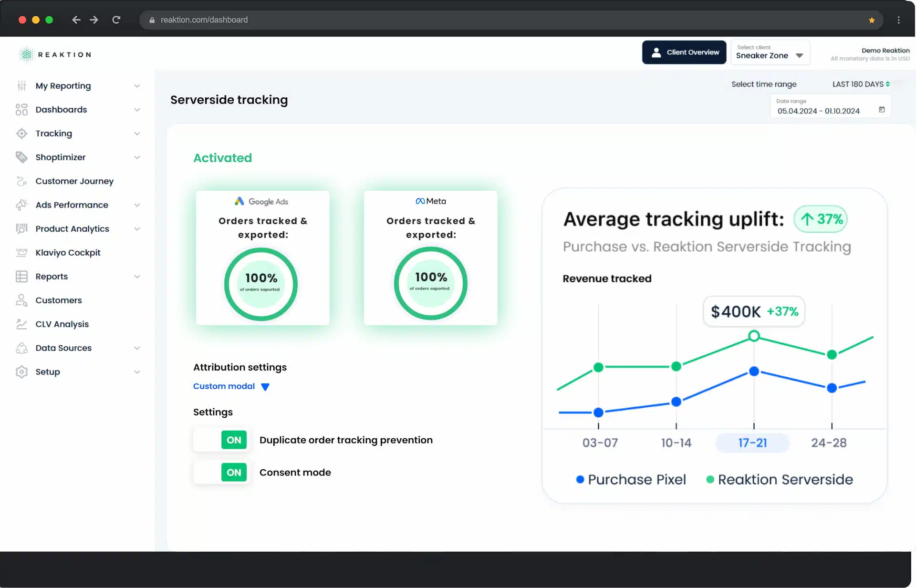
Task: Select the 24-28 date label on chart
Action: point(829,443)
